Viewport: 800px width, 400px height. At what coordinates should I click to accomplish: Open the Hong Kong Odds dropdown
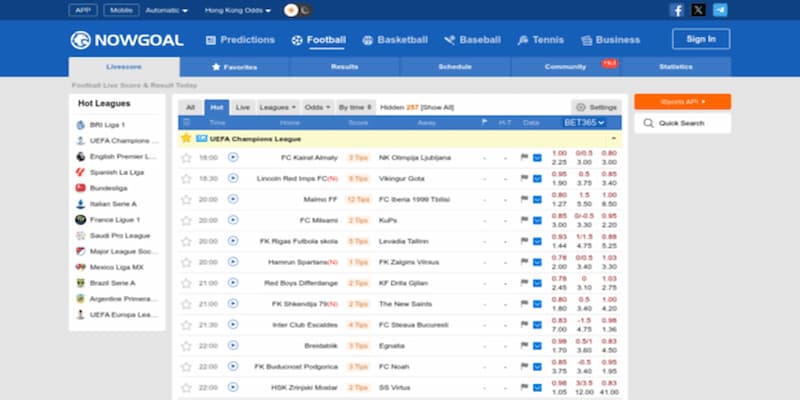click(238, 10)
